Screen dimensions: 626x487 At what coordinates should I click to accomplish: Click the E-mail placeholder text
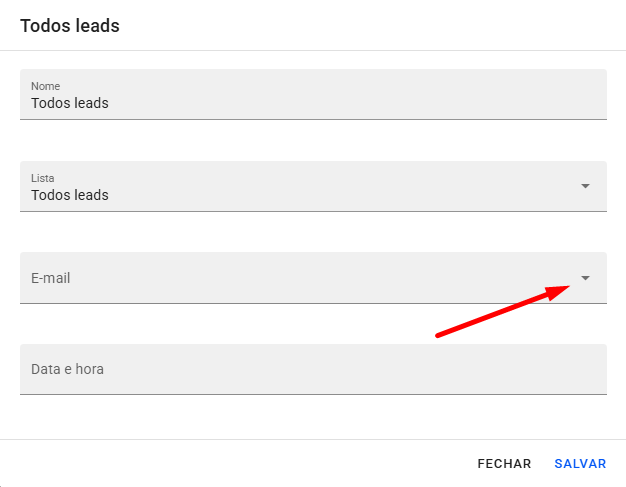point(50,278)
